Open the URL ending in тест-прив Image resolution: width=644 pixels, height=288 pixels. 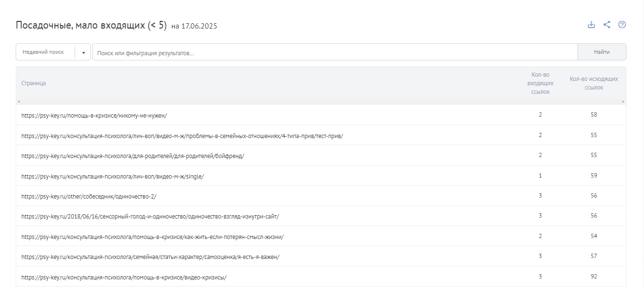tap(182, 136)
